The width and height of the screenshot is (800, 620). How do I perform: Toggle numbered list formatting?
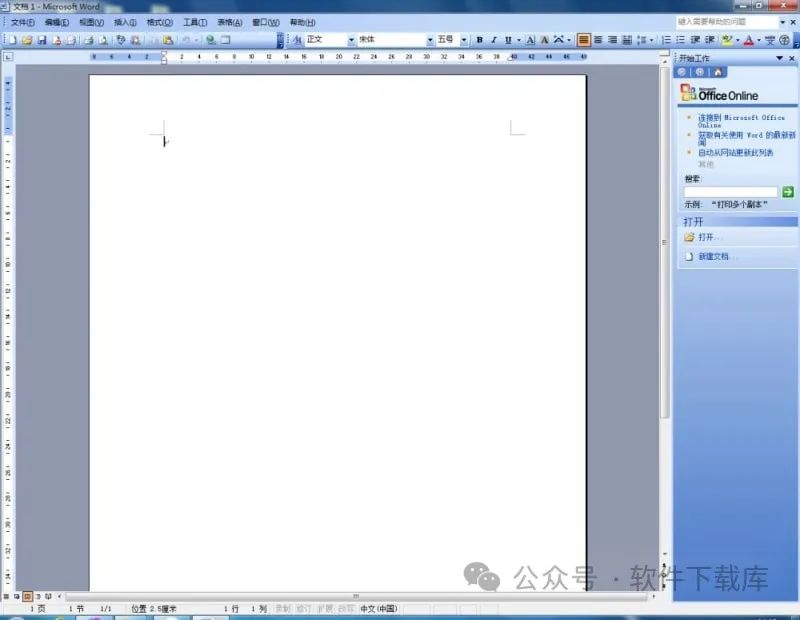pyautogui.click(x=666, y=40)
